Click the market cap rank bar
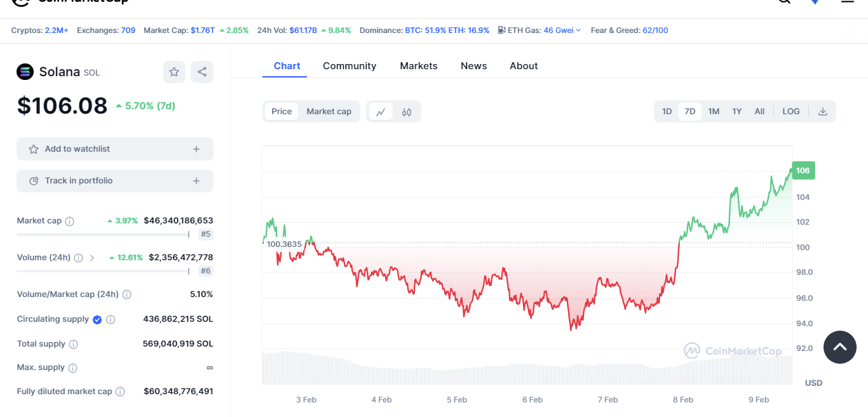 103,235
